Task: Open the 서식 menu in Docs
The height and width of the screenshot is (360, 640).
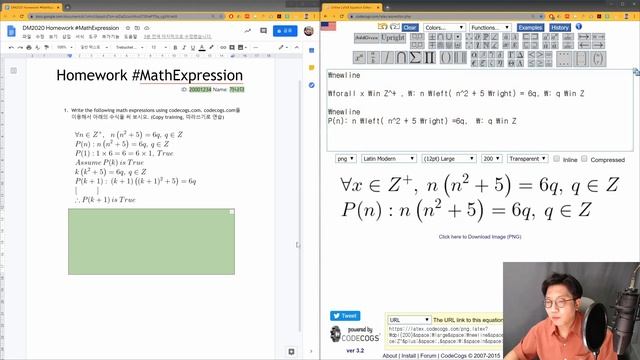Action: 80,37
